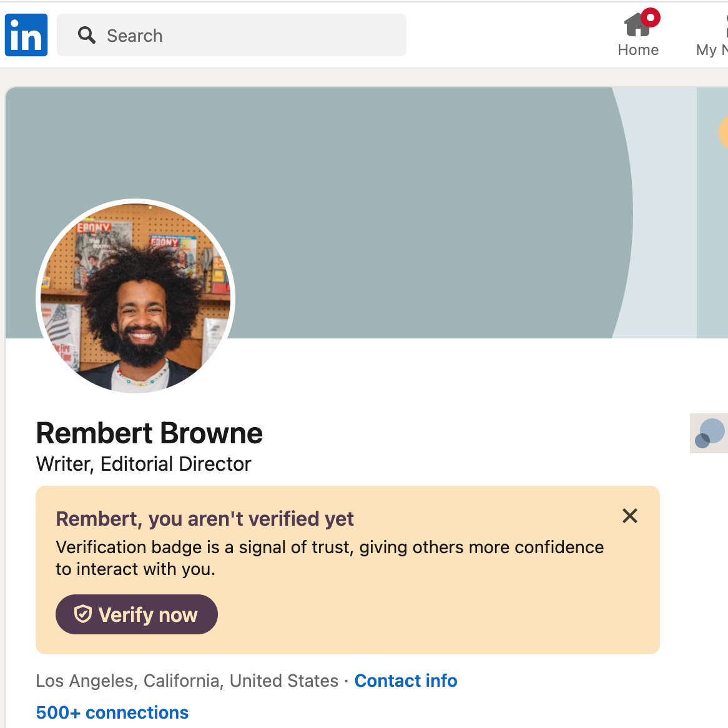Click the orange circle on the cover banner
Viewport: 728px width, 728px height.
[723, 132]
